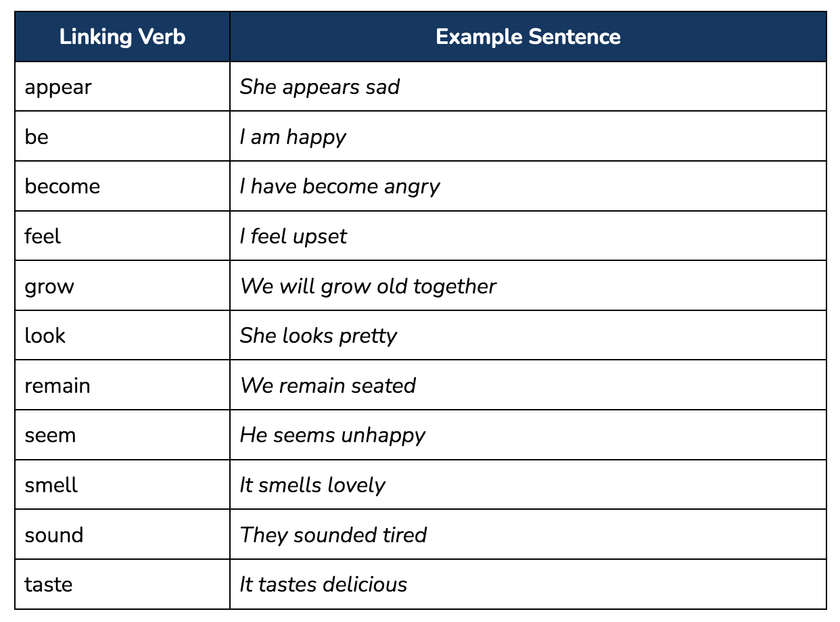Click the sentence 'I have become angry'
Viewport: 840px width, 622px height.
pyautogui.click(x=340, y=187)
